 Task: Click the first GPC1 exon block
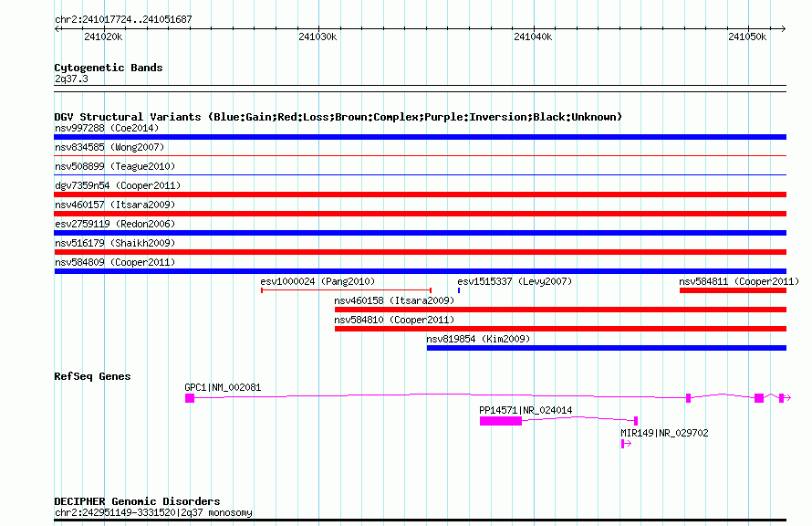190,398
